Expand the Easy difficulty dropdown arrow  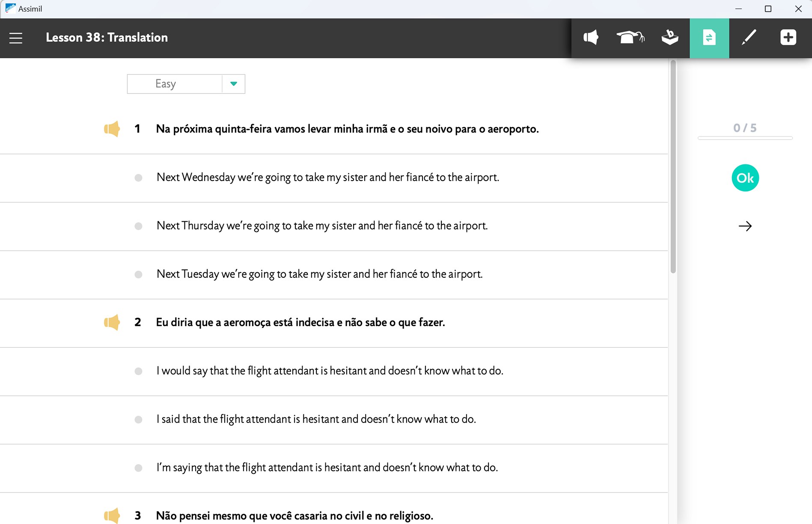(233, 84)
